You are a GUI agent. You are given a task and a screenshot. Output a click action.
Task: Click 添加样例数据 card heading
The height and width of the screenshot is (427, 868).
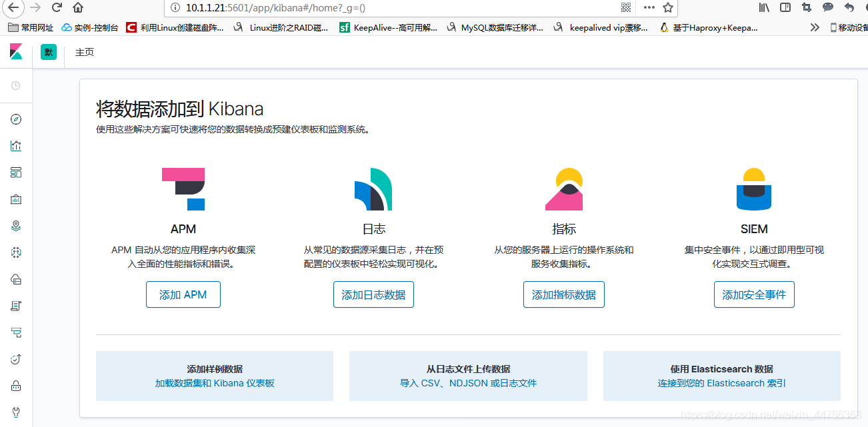click(215, 369)
